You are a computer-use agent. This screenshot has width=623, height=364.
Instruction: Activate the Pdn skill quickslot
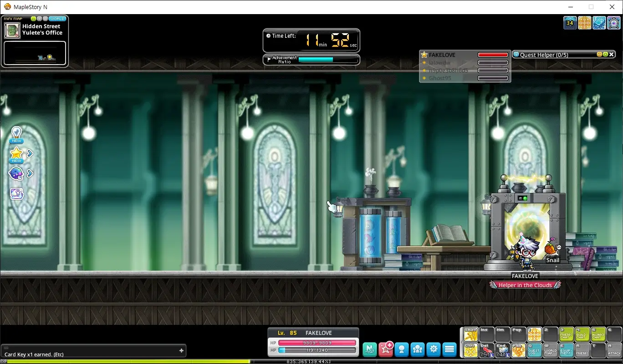[518, 350]
